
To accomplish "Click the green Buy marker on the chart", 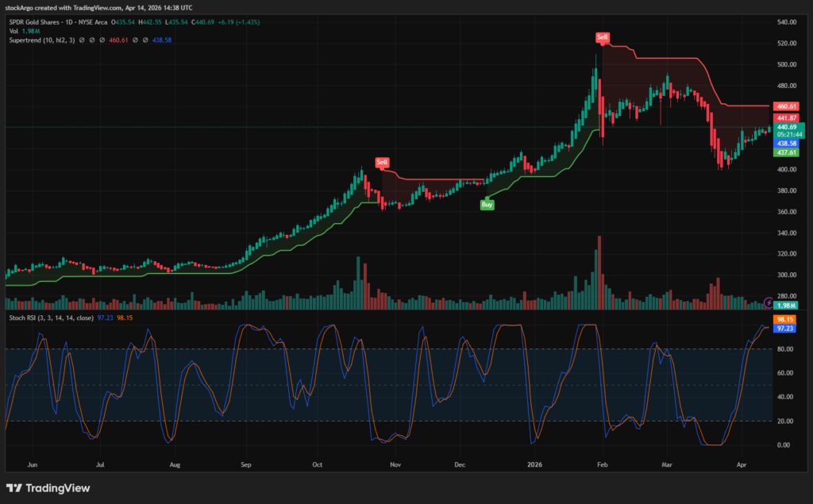I will [487, 204].
